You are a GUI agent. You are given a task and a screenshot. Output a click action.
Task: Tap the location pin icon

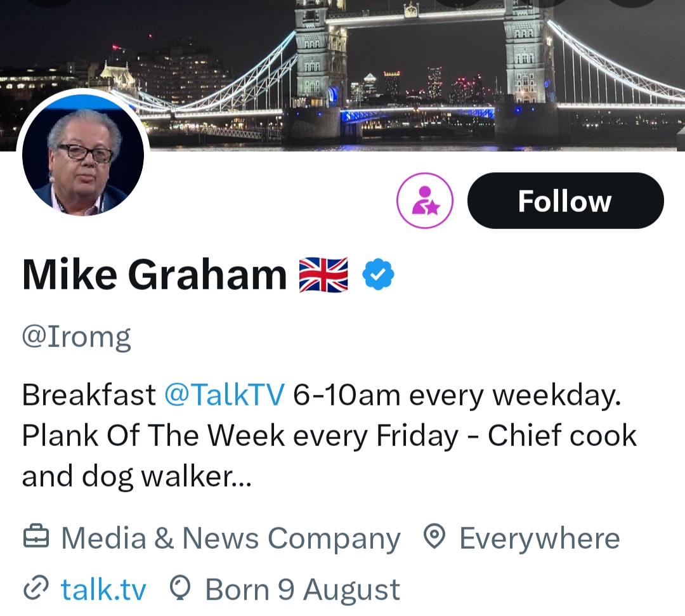(x=434, y=538)
